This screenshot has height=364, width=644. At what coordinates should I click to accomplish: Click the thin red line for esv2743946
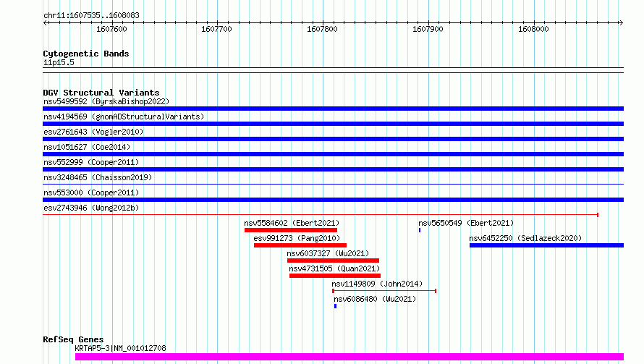click(321, 214)
